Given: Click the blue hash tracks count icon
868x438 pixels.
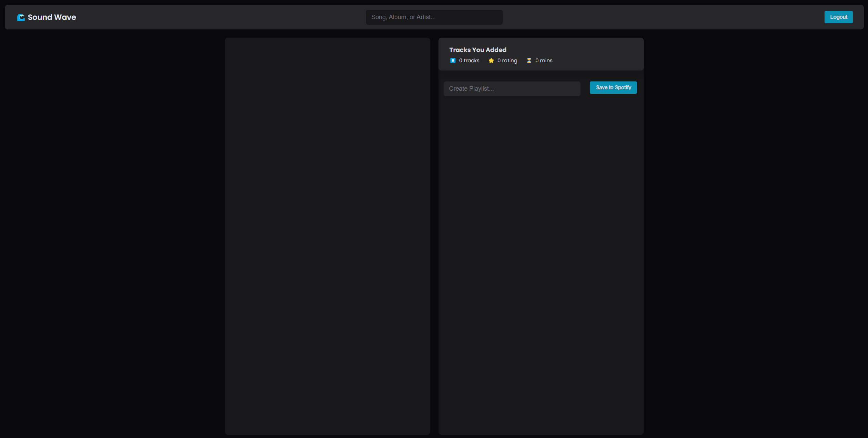Looking at the screenshot, I should click(452, 61).
